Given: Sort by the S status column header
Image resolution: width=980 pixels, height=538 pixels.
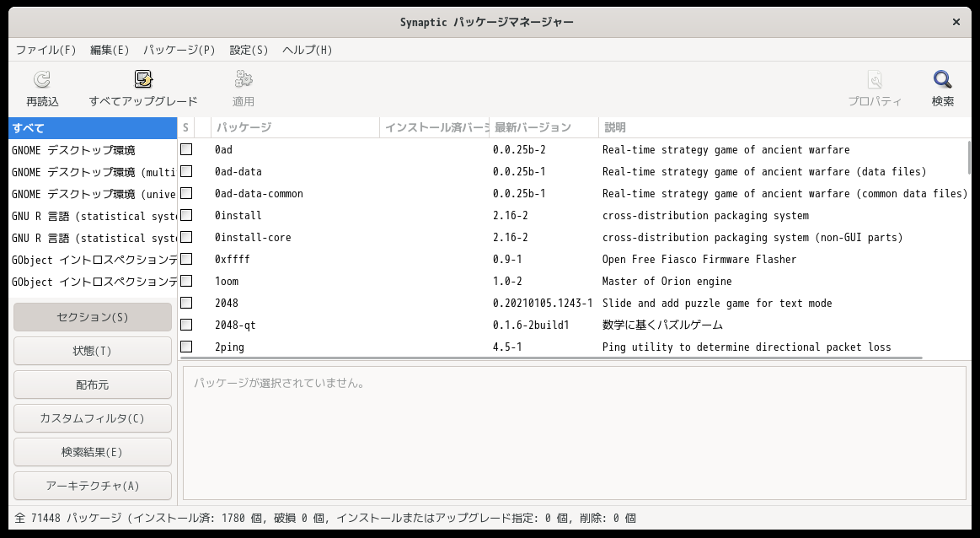Looking at the screenshot, I should pyautogui.click(x=185, y=127).
